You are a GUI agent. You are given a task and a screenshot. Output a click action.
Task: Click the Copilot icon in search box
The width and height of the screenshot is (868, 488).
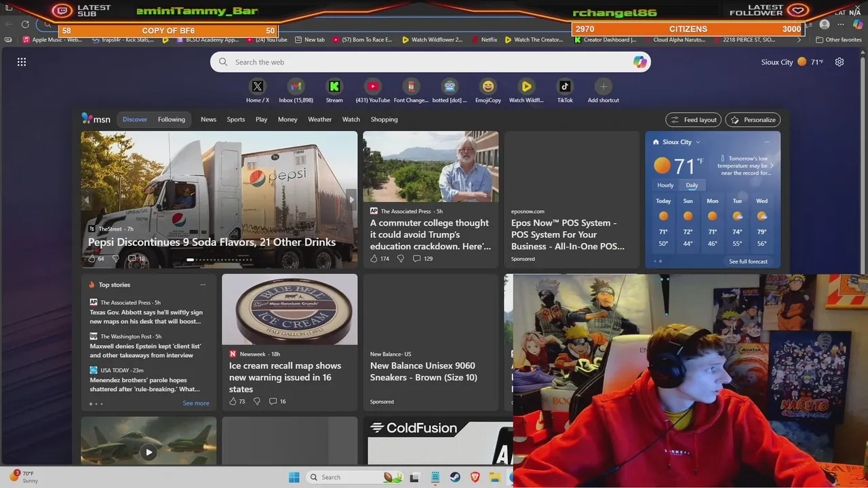(x=639, y=62)
